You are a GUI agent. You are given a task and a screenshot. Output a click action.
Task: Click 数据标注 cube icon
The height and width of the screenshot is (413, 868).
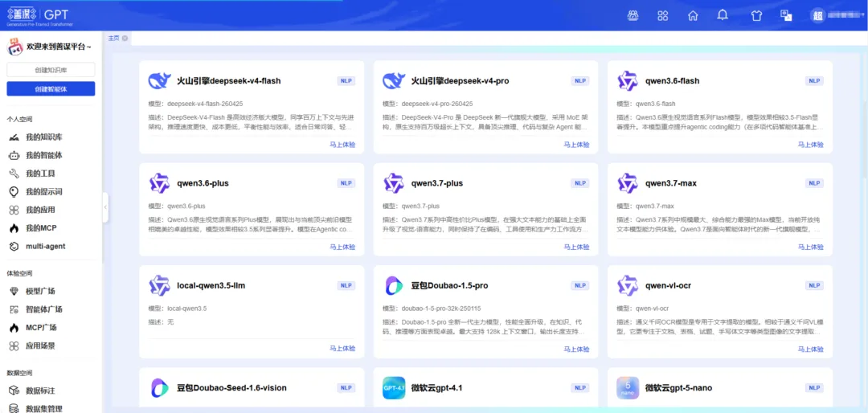click(x=14, y=391)
